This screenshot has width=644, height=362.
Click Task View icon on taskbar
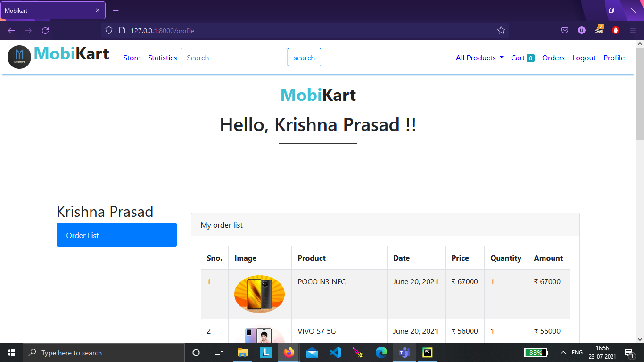219,353
